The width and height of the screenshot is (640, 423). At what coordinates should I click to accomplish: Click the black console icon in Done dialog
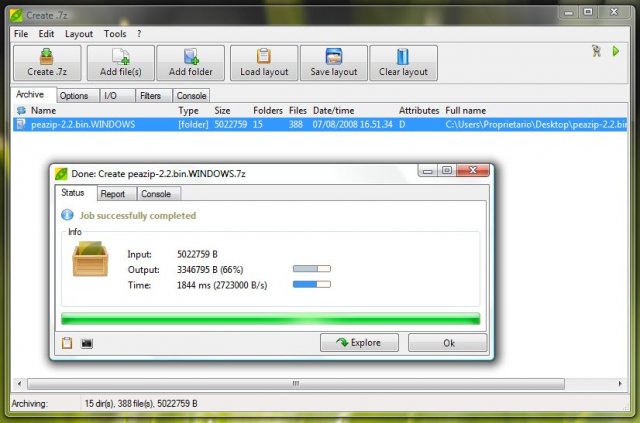87,343
